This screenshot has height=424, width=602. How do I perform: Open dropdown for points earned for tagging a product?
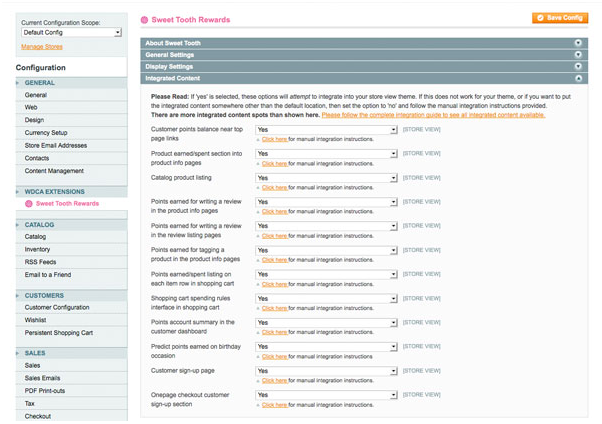coord(326,250)
